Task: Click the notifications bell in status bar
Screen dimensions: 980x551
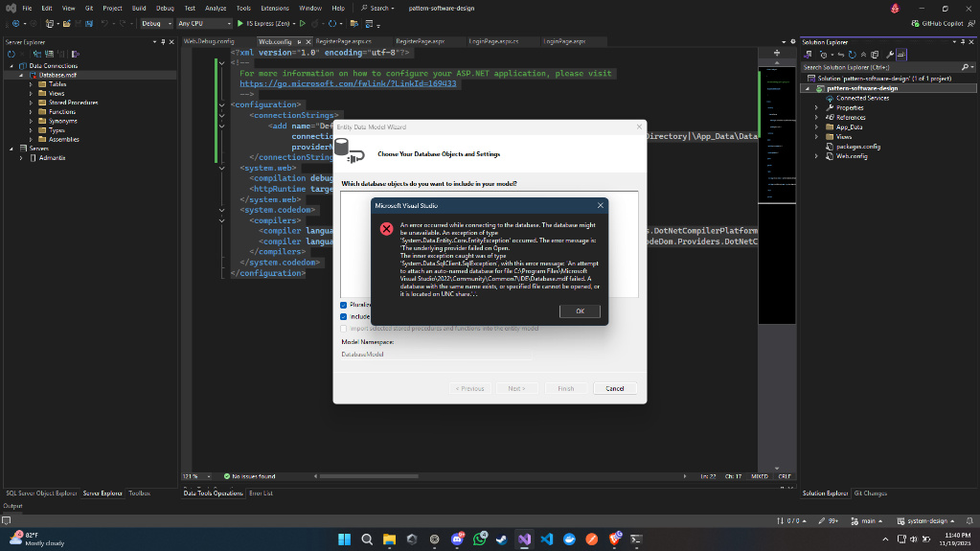Action: pos(969,521)
